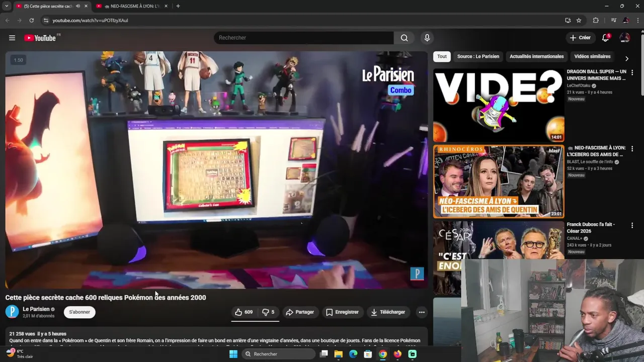Switch to NEO-FASCISME À LYON browser tab
The image size is (644, 362).
tap(132, 6)
